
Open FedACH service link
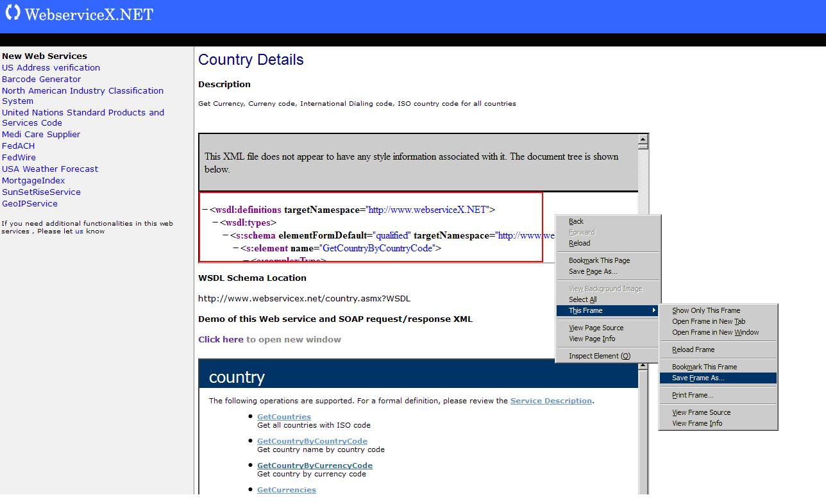18,146
